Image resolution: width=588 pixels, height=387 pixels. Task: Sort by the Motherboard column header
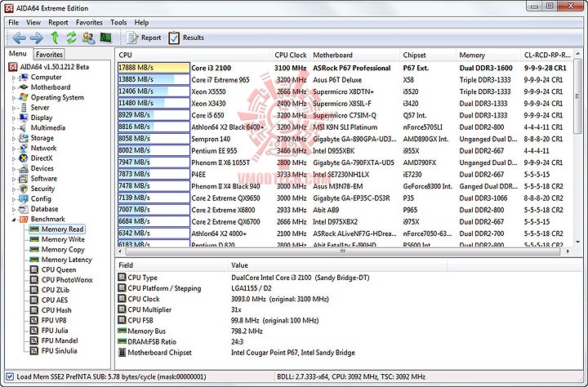tap(354, 56)
